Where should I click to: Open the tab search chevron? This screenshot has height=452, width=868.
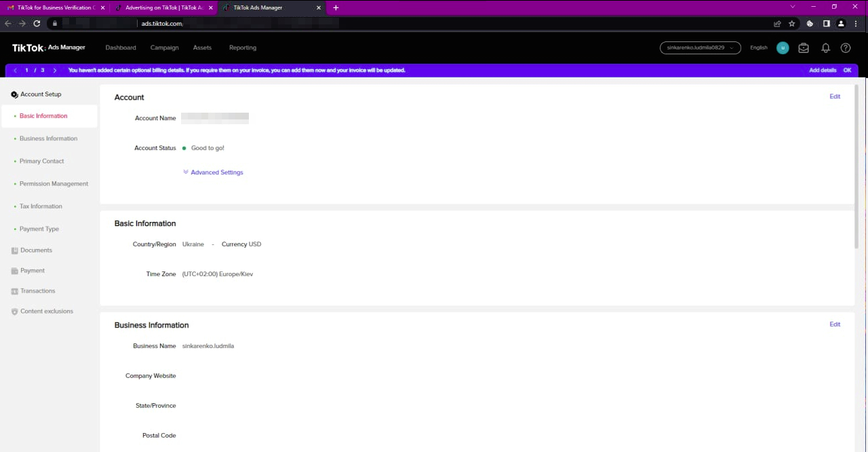pyautogui.click(x=793, y=6)
